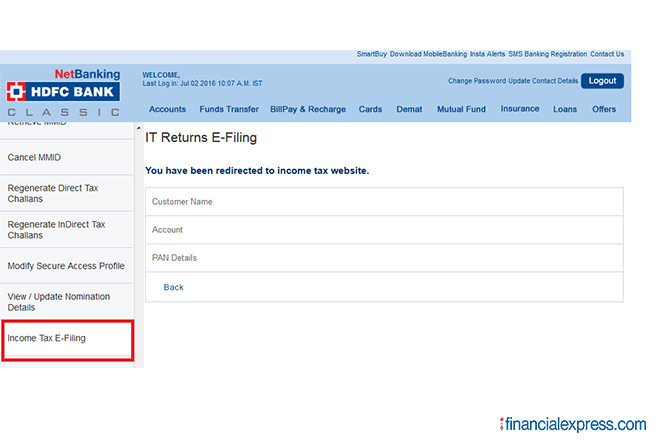Open Regenerate Direct Tax Challans
The width and height of the screenshot is (660, 440).
coord(52,193)
